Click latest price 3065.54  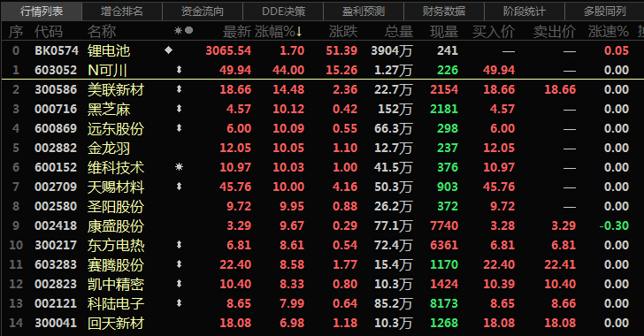tap(228, 50)
